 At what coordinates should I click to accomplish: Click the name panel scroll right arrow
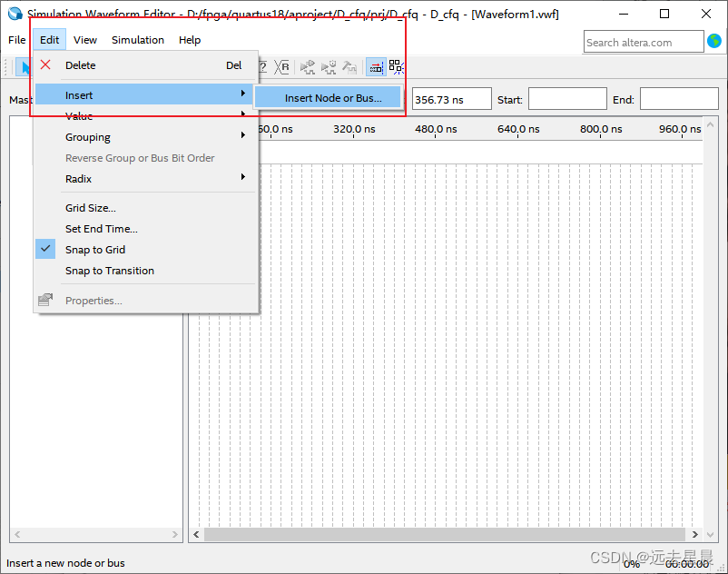[174, 534]
